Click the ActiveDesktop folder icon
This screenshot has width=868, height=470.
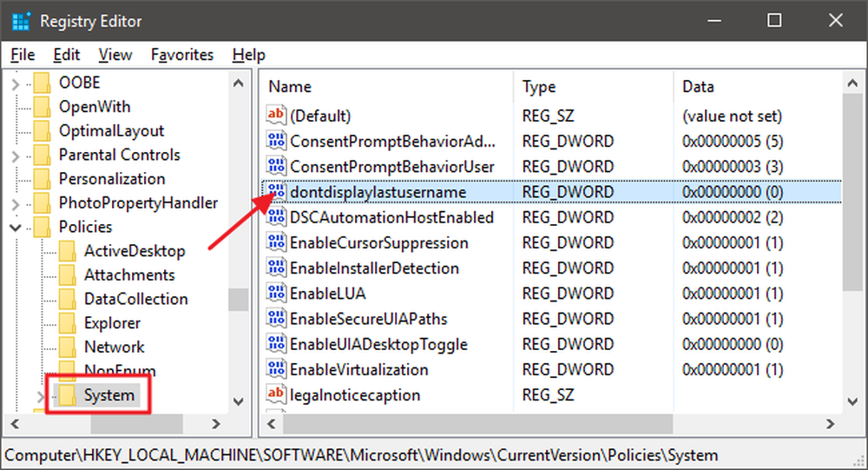[x=67, y=250]
